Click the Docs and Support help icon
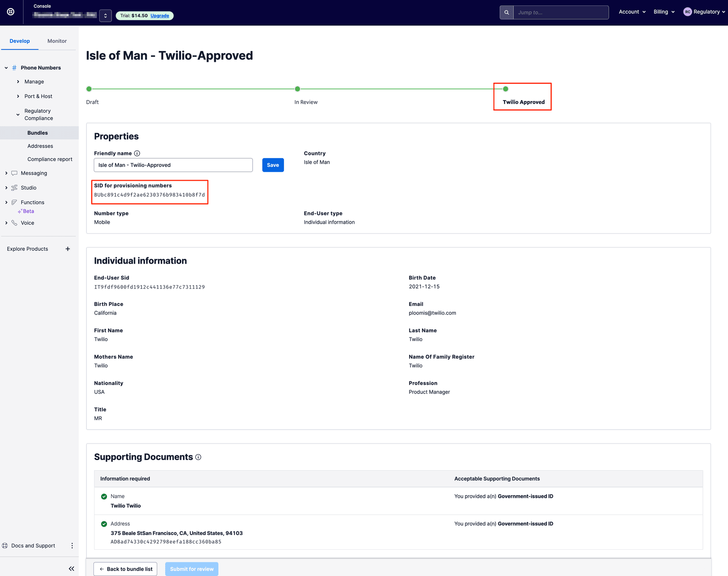The width and height of the screenshot is (728, 576). click(x=5, y=546)
